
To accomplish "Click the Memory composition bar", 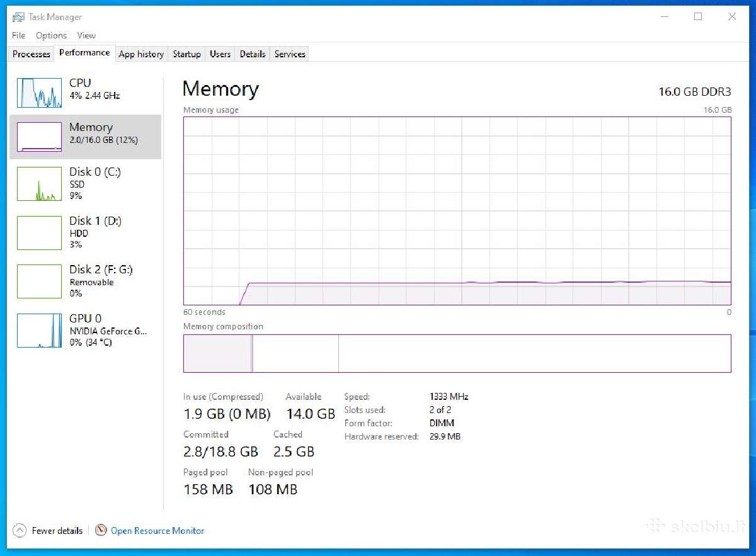I will (457, 353).
